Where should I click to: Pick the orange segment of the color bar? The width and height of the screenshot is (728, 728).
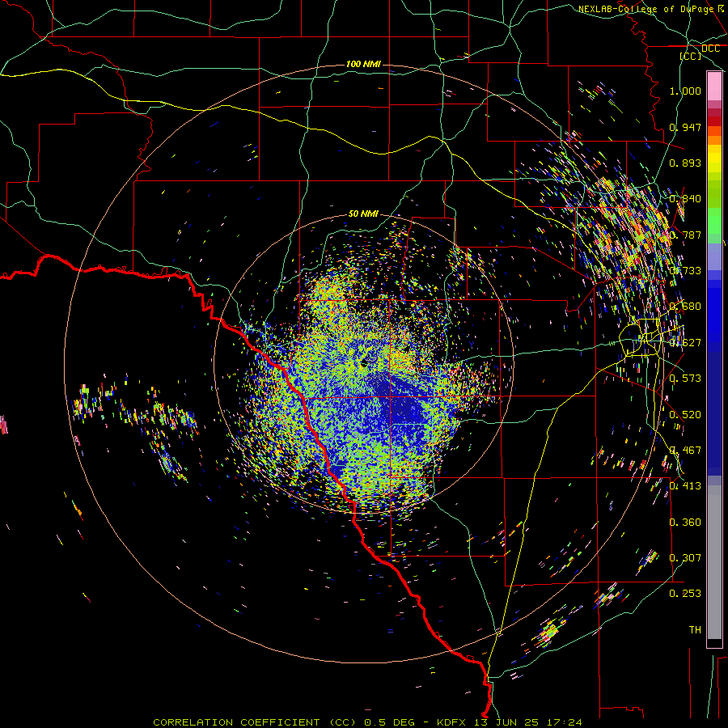(x=714, y=140)
